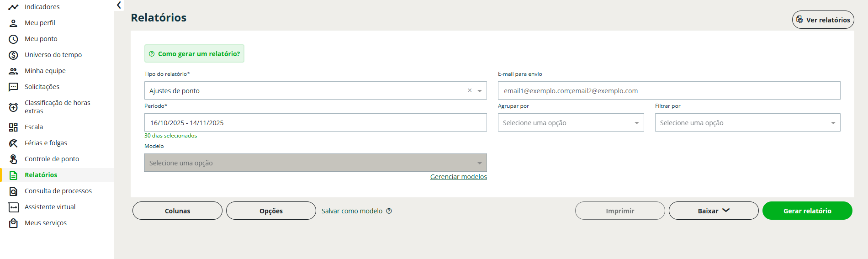Click the Indicadores chart icon in sidebar

[13, 7]
